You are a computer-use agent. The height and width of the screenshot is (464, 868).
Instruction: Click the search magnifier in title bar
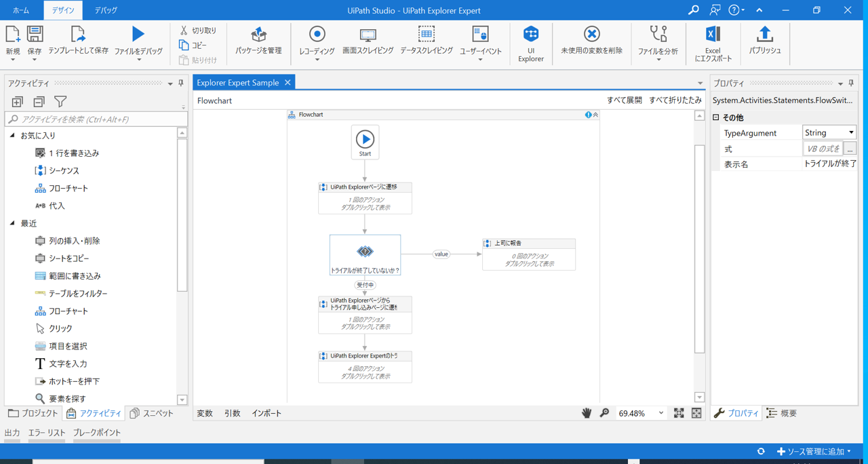click(x=693, y=10)
